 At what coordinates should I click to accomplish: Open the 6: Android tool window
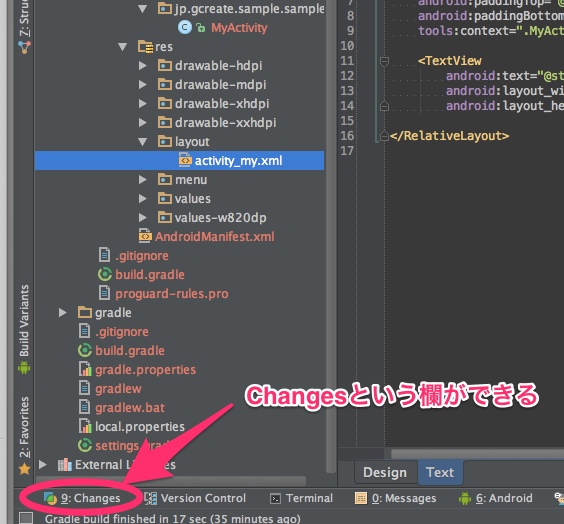[x=495, y=498]
